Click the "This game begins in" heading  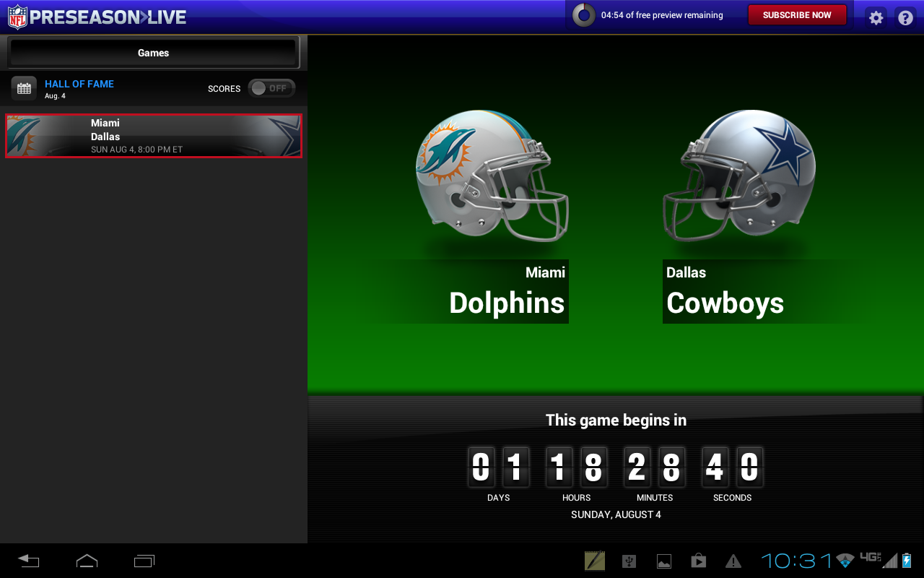pos(616,420)
